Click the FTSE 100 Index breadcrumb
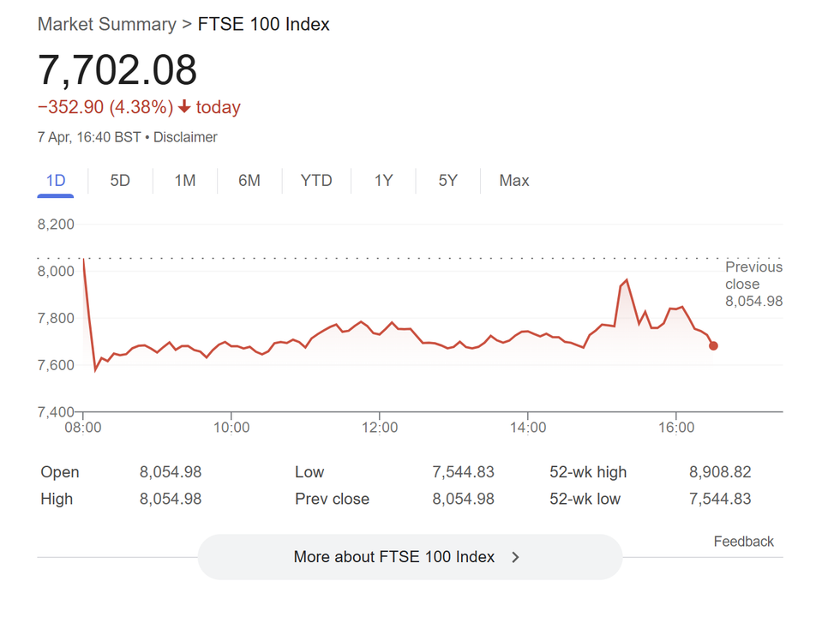 [263, 24]
